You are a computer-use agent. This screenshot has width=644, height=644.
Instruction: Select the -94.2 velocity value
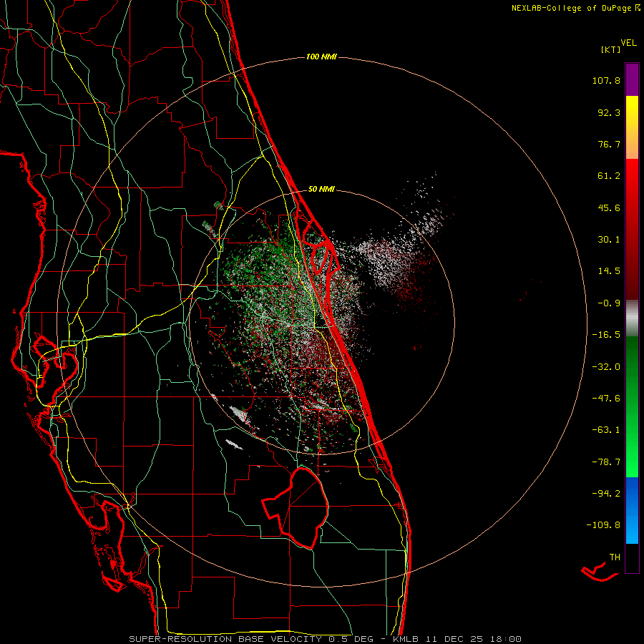[606, 493]
